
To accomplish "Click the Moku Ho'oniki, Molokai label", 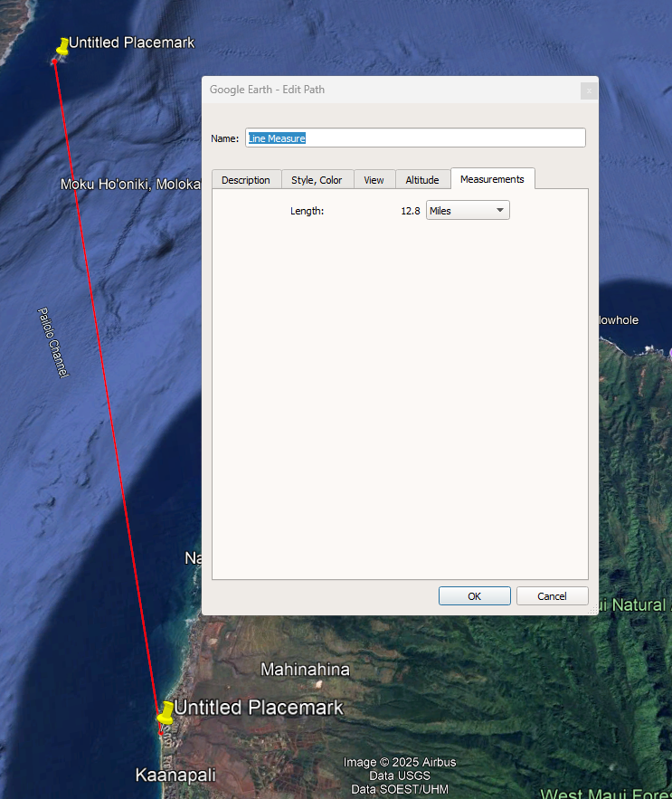I will pos(130,184).
